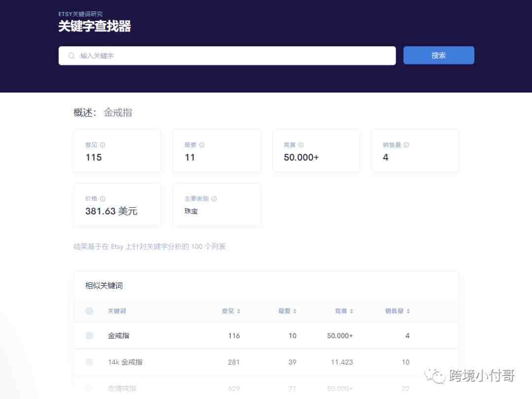The width and height of the screenshot is (532, 399).
Task: Click the blue 搜索 button
Action: [x=439, y=55]
